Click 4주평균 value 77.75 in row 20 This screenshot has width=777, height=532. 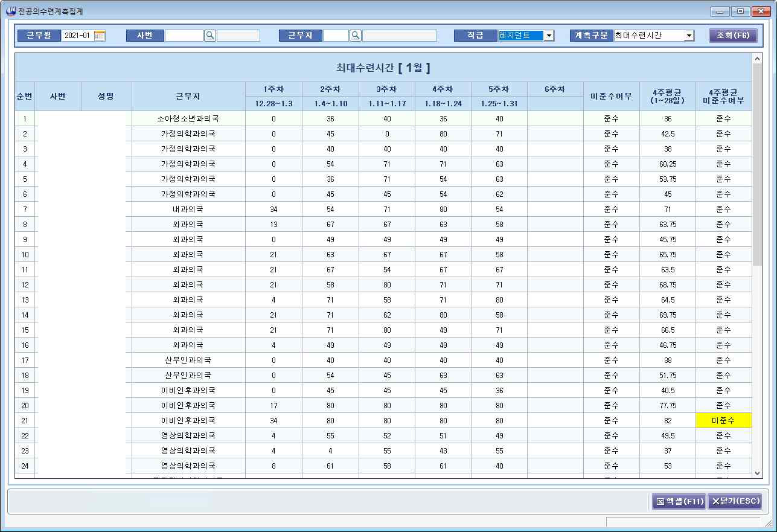[667, 406]
